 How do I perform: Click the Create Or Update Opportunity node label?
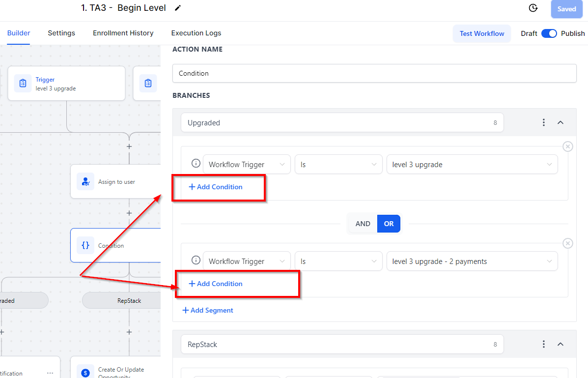tap(121, 373)
